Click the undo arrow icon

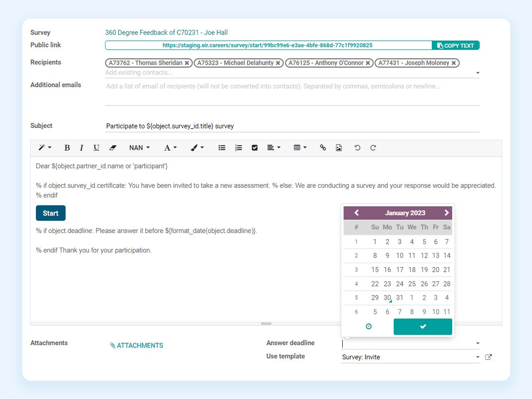(357, 148)
